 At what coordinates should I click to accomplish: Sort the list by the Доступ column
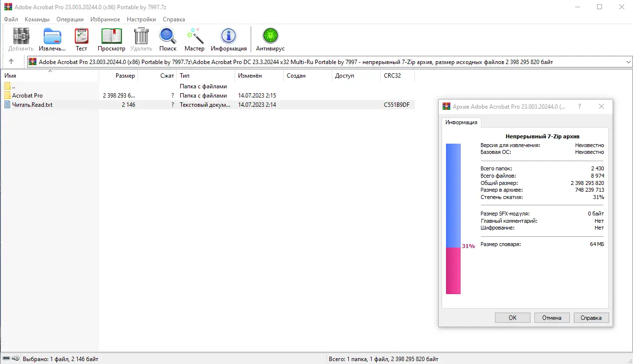[x=357, y=76]
